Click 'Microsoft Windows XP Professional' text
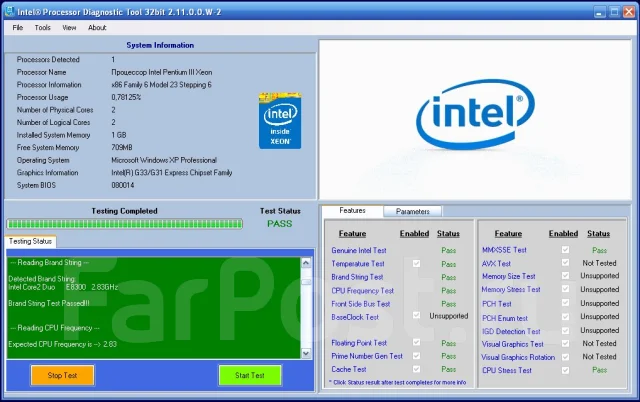Screen dimensions: 640x402 [x=164, y=160]
